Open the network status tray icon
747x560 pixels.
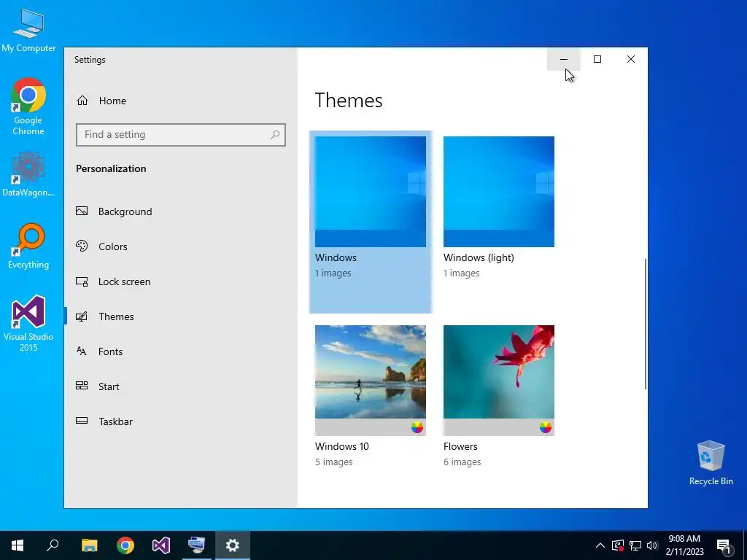pos(635,545)
